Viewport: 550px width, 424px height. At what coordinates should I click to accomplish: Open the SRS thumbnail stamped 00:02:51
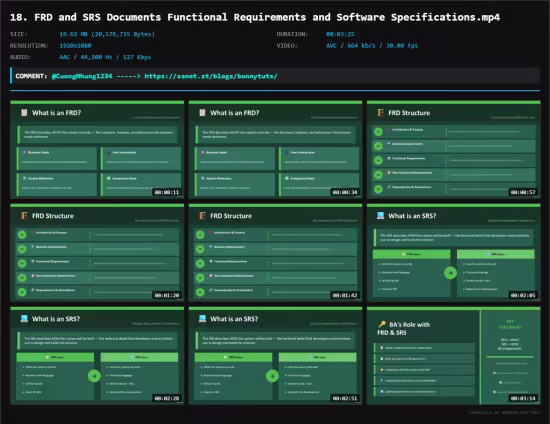275,356
